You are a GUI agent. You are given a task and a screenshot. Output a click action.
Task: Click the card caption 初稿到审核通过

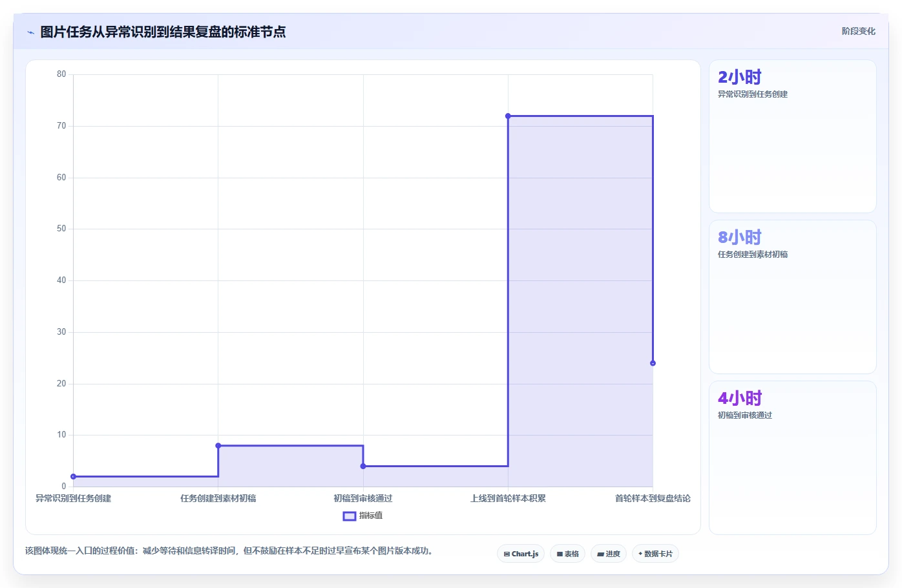click(x=745, y=415)
